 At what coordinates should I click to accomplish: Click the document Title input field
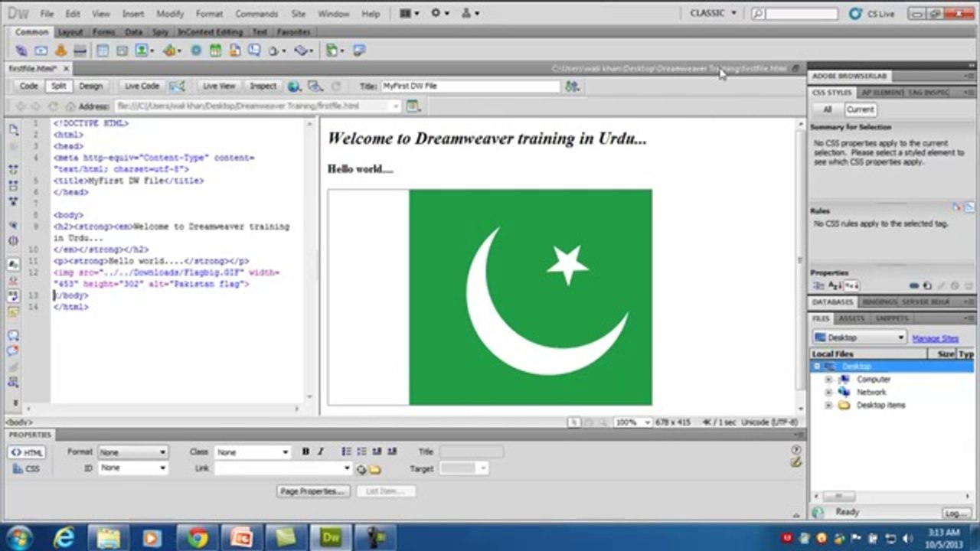[x=470, y=86]
